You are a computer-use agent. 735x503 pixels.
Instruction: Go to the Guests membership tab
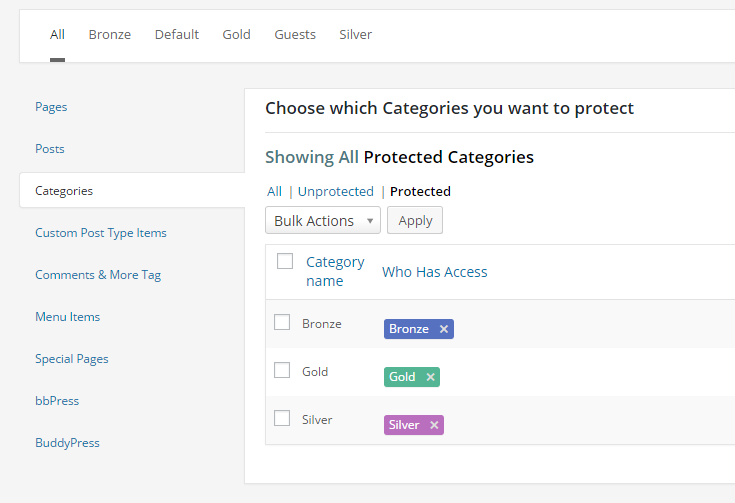coord(295,35)
